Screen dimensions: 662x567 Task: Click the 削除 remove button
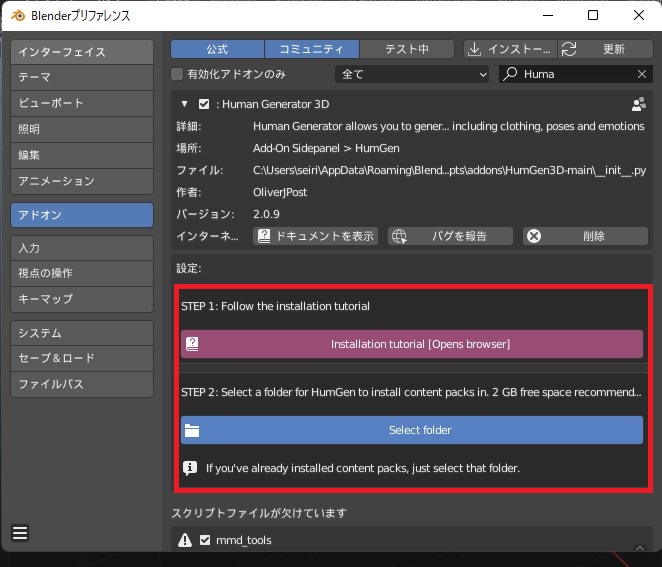coord(585,236)
